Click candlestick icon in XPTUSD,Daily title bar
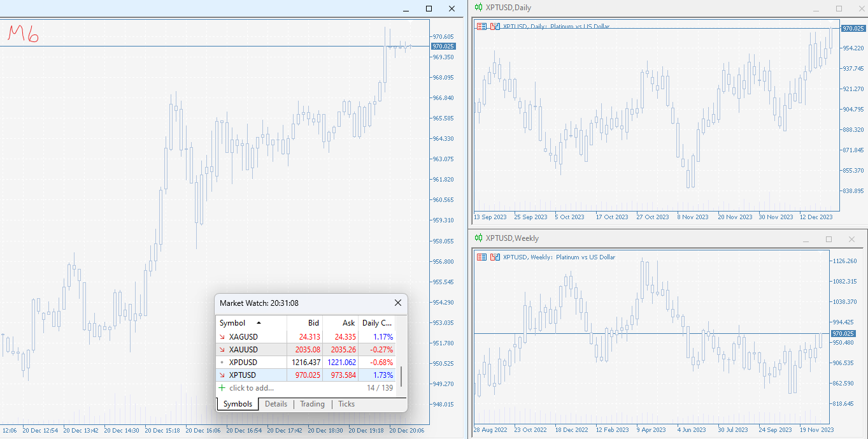The height and width of the screenshot is (439, 868). point(478,8)
